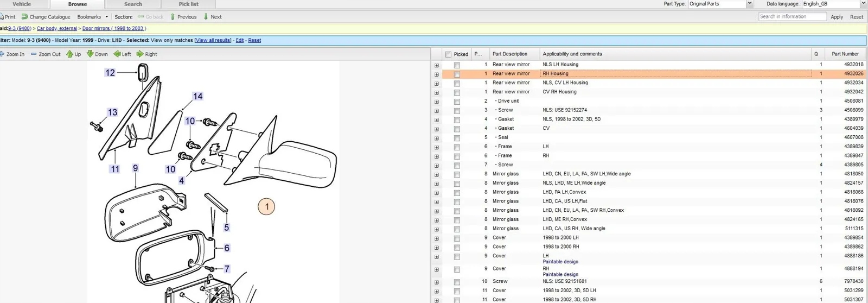
Task: Select the CV RH Housing cell
Action: coord(559,92)
